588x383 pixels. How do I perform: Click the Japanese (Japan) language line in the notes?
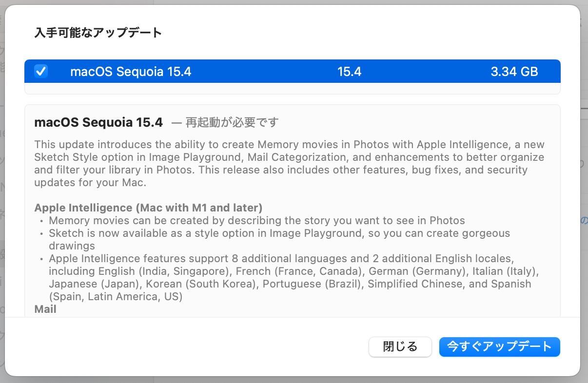click(290, 284)
